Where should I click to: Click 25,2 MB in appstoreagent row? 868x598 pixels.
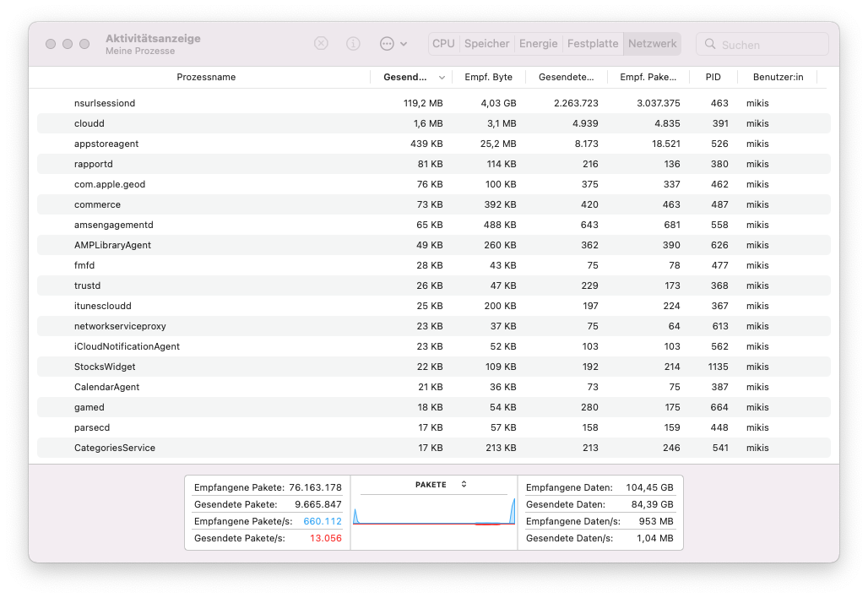pyautogui.click(x=497, y=144)
